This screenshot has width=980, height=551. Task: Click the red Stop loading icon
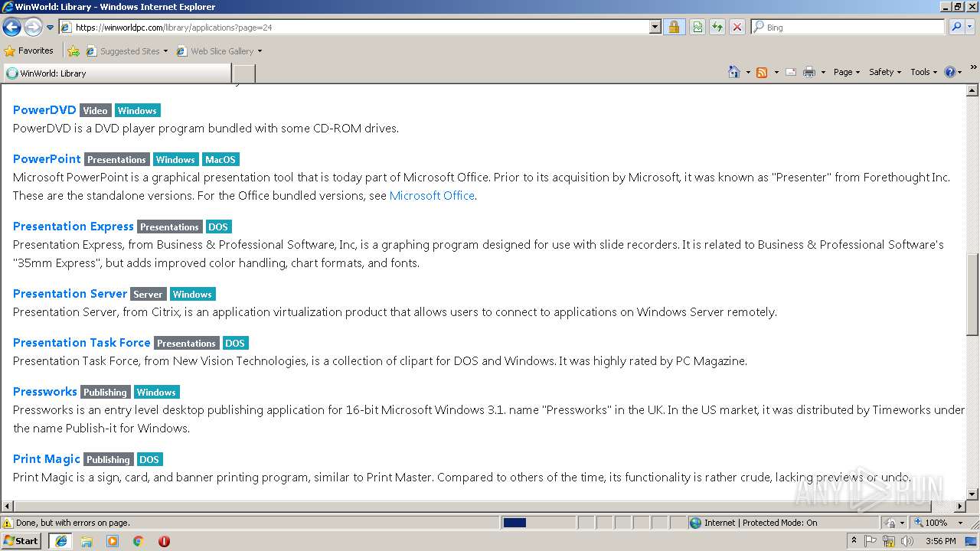coord(737,28)
